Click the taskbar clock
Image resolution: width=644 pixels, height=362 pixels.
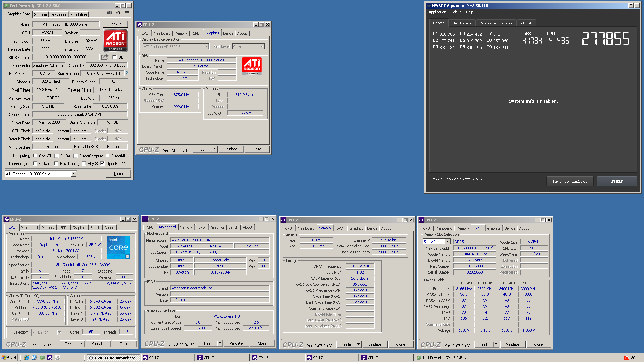pyautogui.click(x=635, y=358)
